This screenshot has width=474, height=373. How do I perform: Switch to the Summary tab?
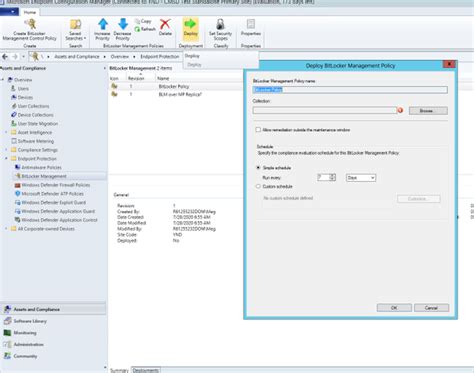(x=119, y=370)
